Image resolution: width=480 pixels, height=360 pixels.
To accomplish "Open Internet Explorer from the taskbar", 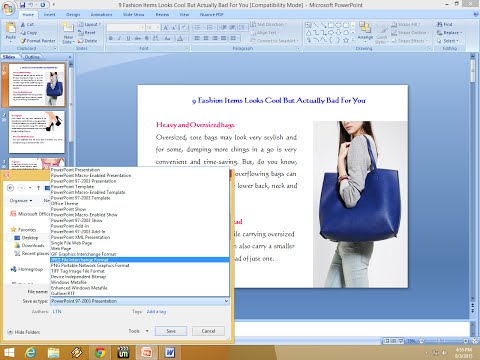I will click(31, 353).
